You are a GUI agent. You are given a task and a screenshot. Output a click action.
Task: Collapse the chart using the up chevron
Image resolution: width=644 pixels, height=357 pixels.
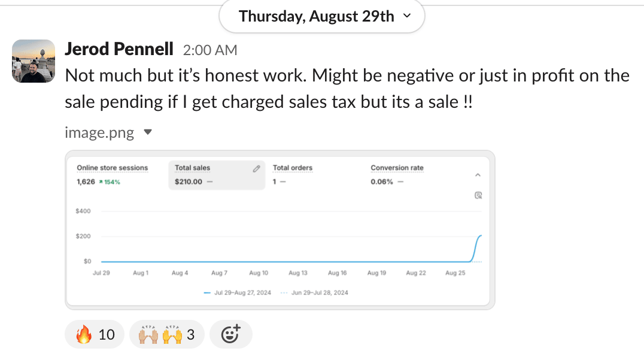478,175
